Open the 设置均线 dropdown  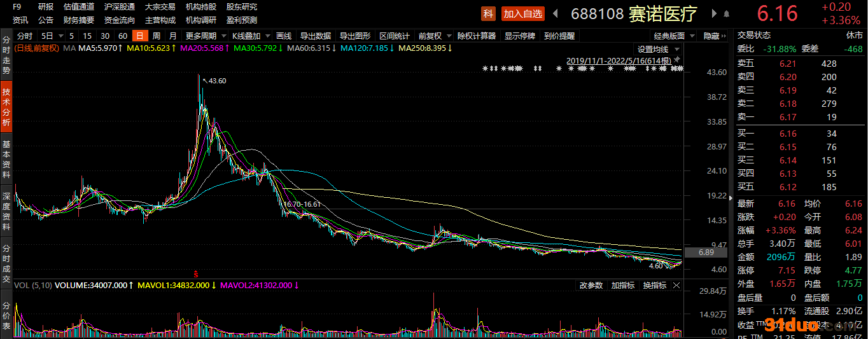pyautogui.click(x=658, y=49)
